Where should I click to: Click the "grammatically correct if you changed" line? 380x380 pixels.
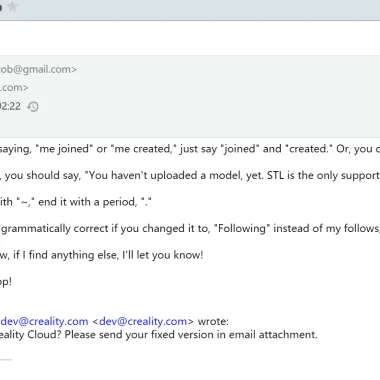(190, 229)
